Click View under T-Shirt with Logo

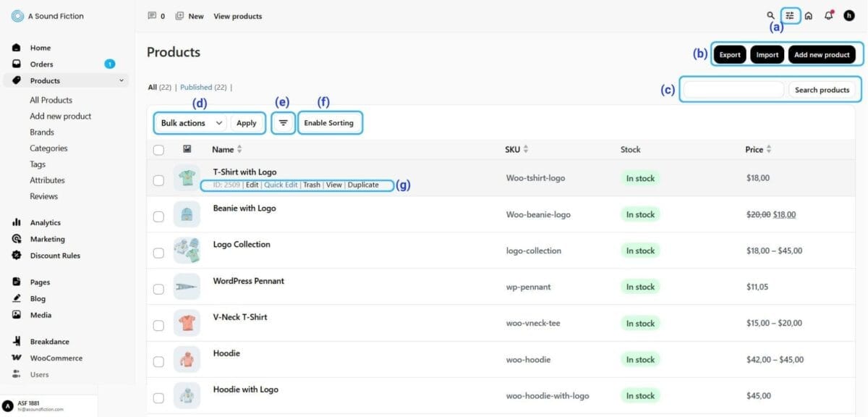tap(333, 185)
